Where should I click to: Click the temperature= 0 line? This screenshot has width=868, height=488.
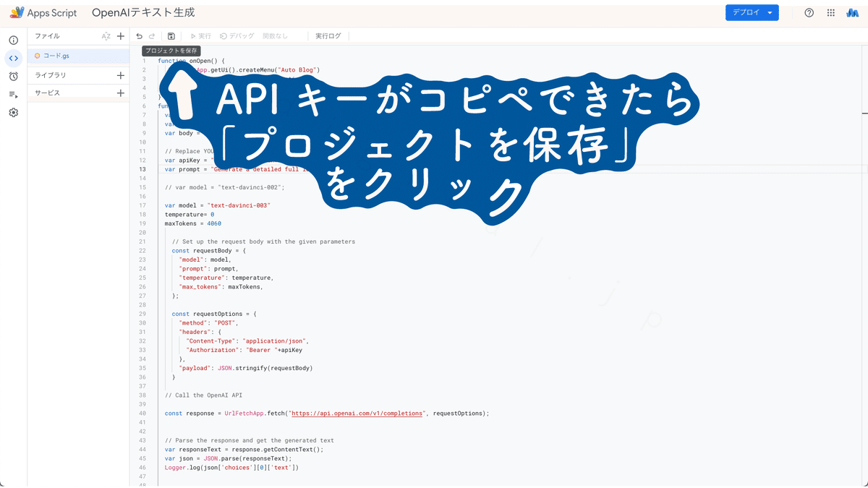pyautogui.click(x=190, y=215)
